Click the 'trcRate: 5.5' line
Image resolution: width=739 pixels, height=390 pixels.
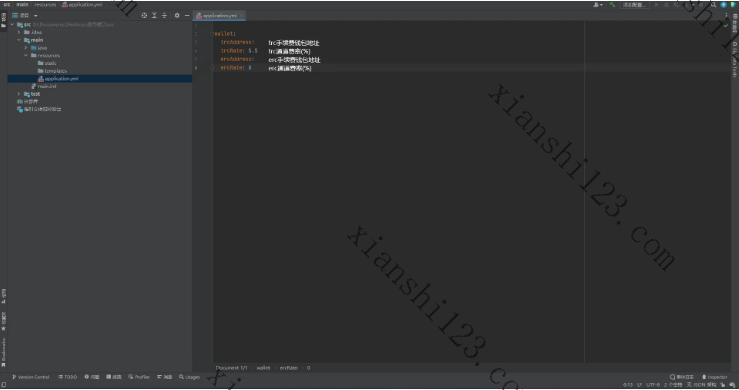(239, 51)
